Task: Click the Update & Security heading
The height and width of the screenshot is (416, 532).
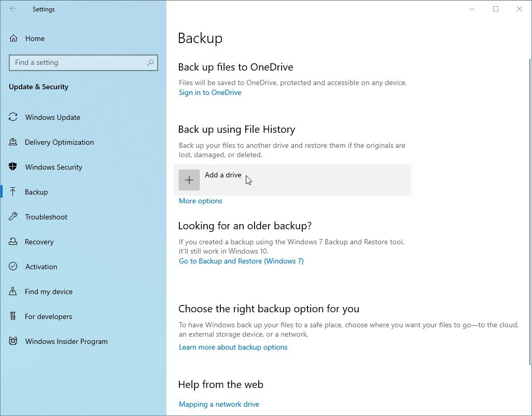Action: point(39,87)
